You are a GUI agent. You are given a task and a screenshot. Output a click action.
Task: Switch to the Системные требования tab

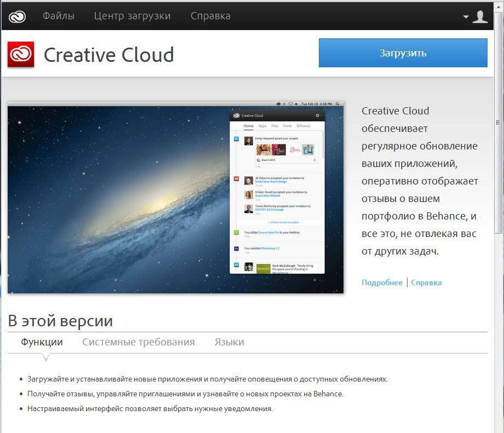[139, 342]
